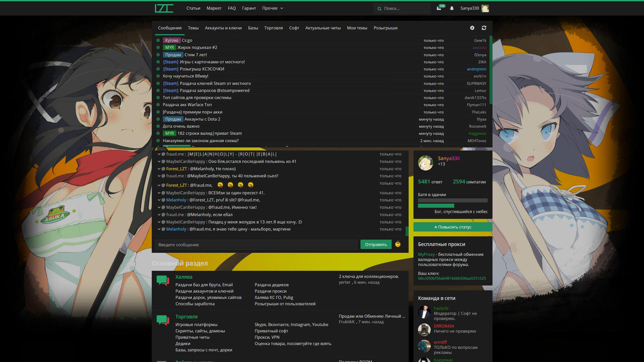Expand chevron on 'мальборо, мартини' message

coord(159,229)
